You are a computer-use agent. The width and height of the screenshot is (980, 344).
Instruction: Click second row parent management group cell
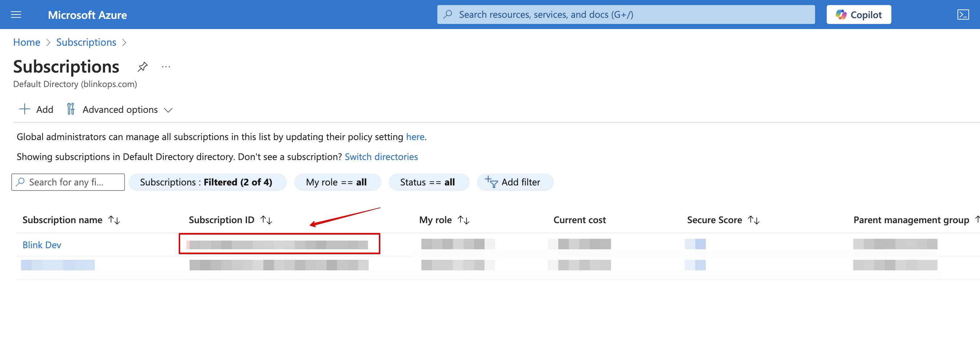click(895, 265)
